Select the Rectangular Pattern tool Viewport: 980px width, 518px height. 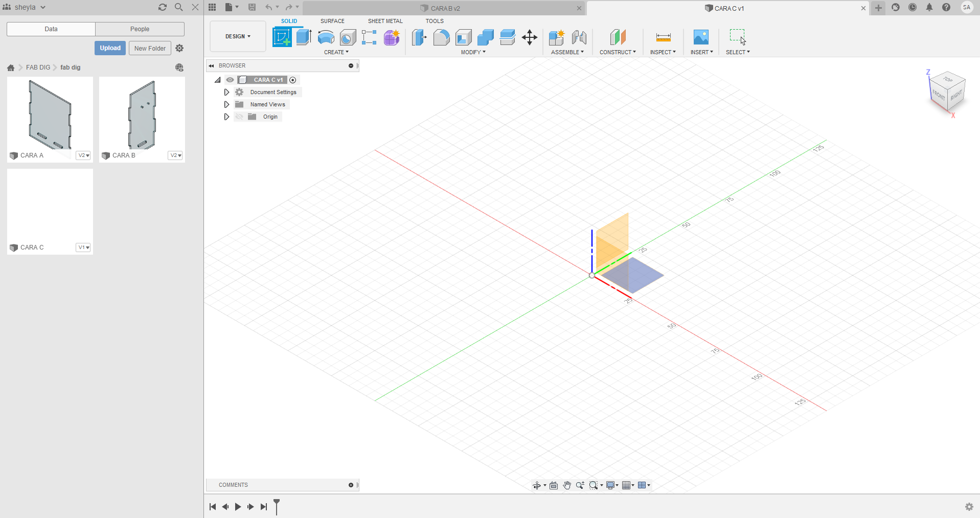click(x=369, y=37)
